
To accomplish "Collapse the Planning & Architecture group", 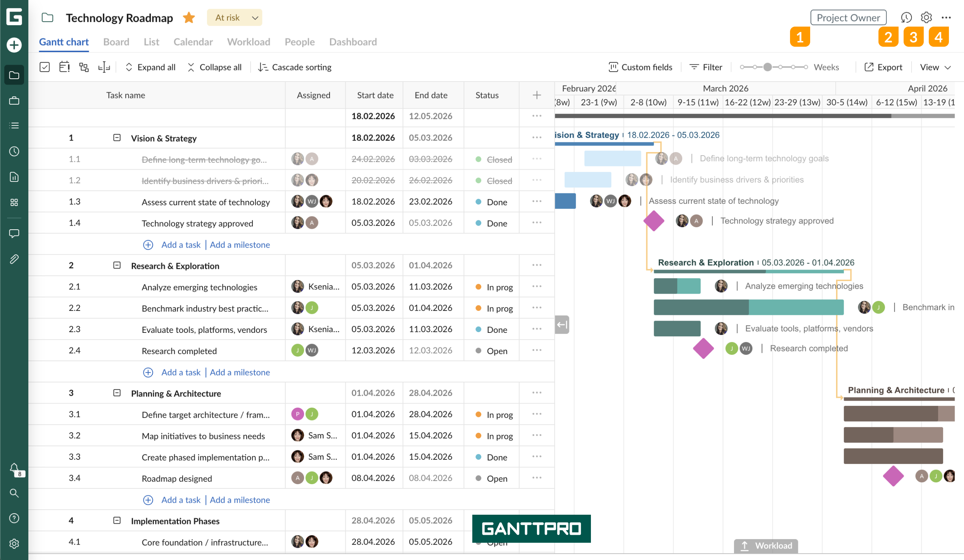I will (x=117, y=393).
